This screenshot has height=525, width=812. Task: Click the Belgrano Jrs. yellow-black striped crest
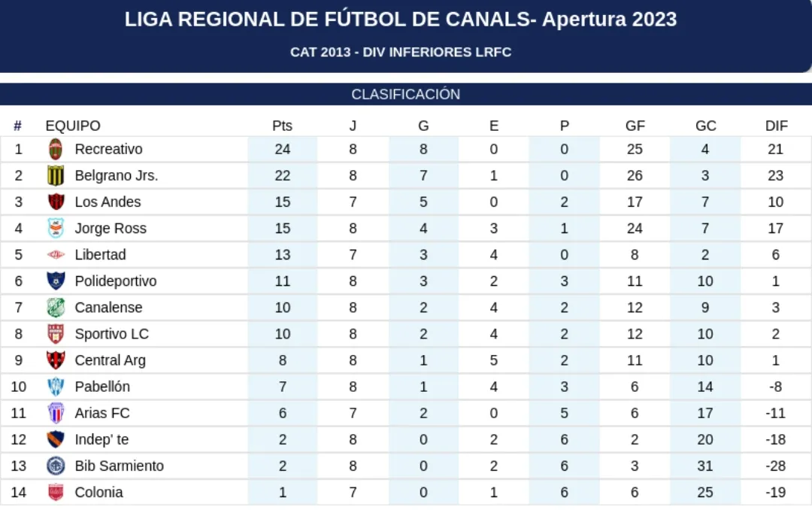(56, 175)
